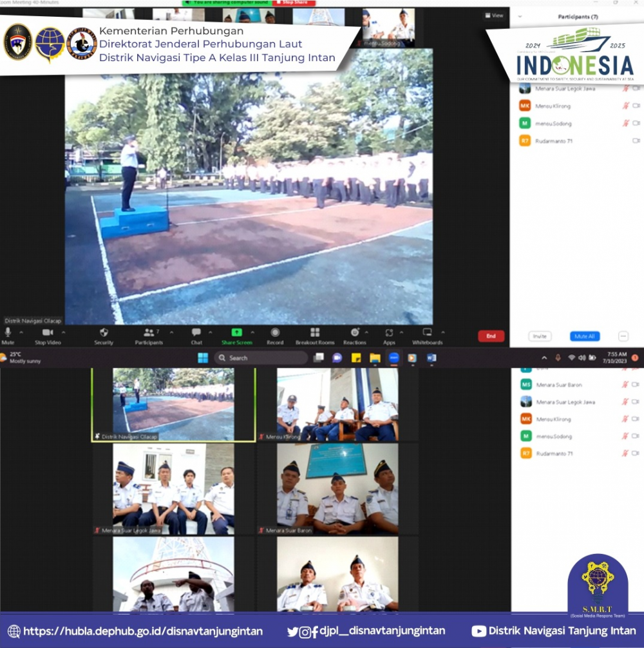Click Menara Suar Legok Jawa's mic in lower list
This screenshot has width=644, height=648.
(625, 402)
